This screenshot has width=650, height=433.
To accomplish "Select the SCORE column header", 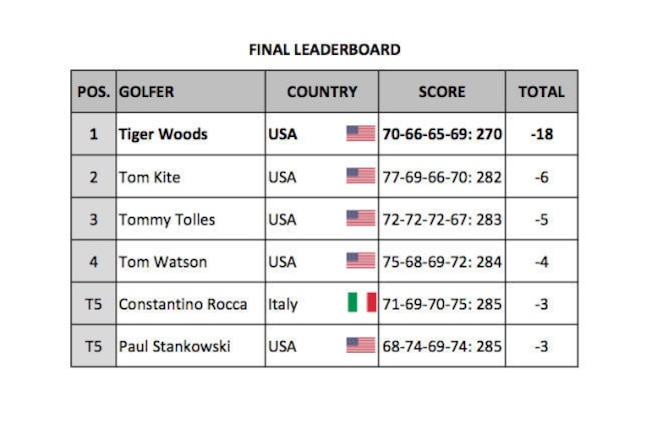I will click(x=442, y=92).
